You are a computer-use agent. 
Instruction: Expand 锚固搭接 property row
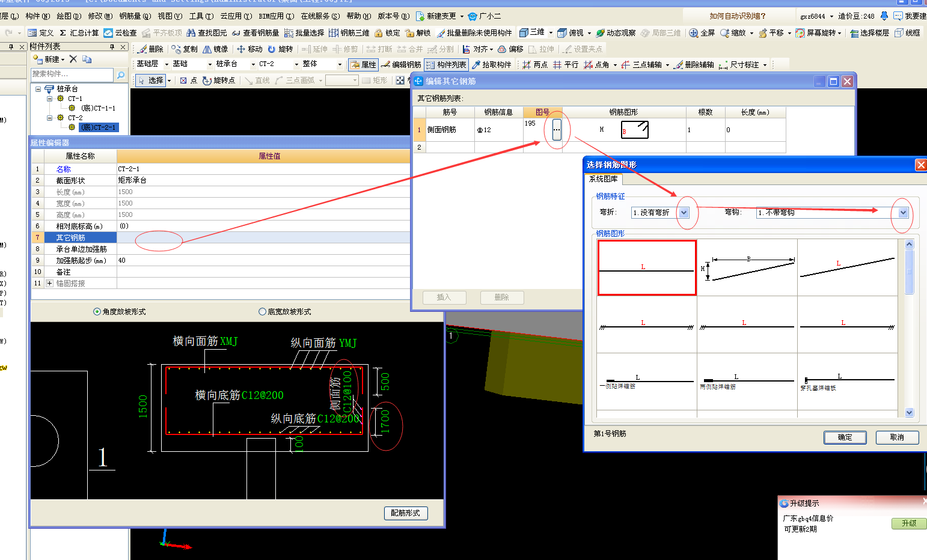(50, 284)
